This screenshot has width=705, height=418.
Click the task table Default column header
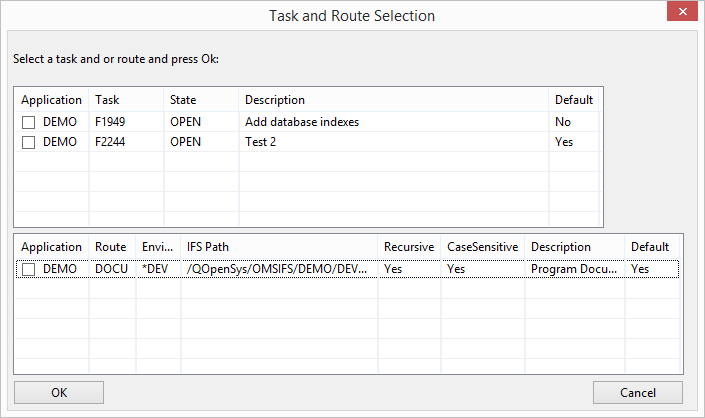pyautogui.click(x=573, y=100)
